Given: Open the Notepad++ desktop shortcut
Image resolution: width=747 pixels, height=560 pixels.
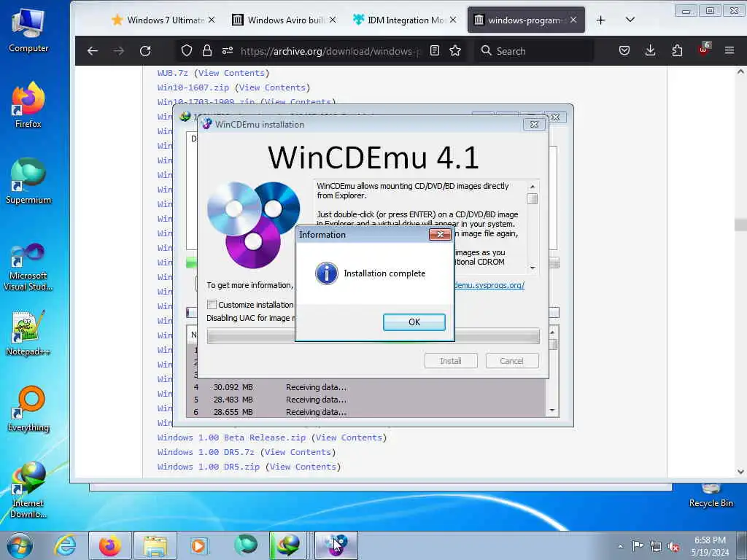Looking at the screenshot, I should 28,333.
